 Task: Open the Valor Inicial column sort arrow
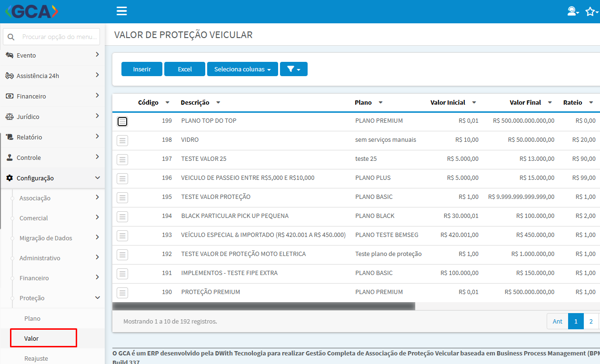(x=474, y=103)
